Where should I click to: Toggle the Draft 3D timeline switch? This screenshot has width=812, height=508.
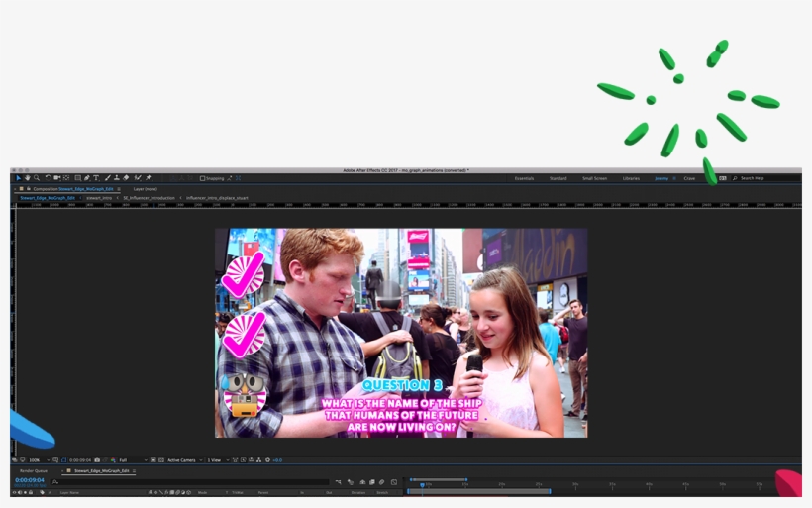coord(351,482)
